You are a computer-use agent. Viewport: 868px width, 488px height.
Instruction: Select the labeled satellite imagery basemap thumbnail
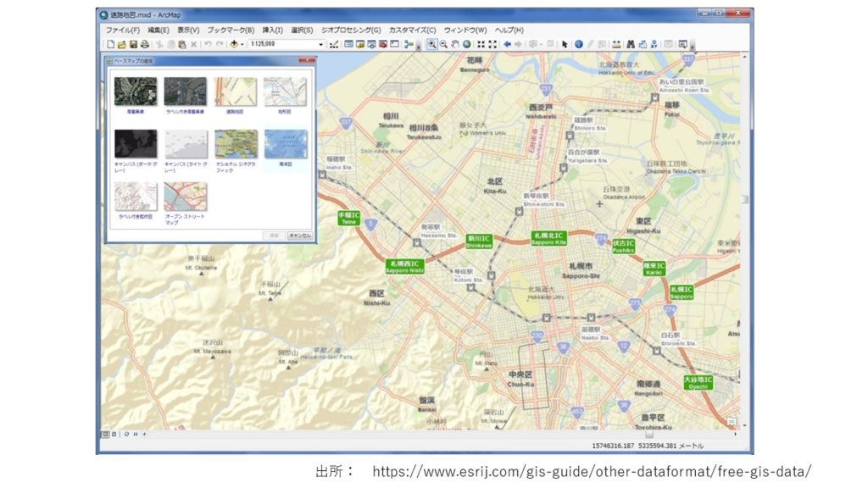pyautogui.click(x=186, y=91)
